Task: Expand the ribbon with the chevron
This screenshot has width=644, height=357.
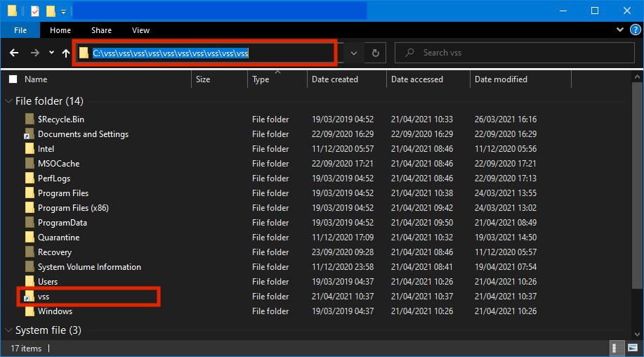Action: [620, 30]
